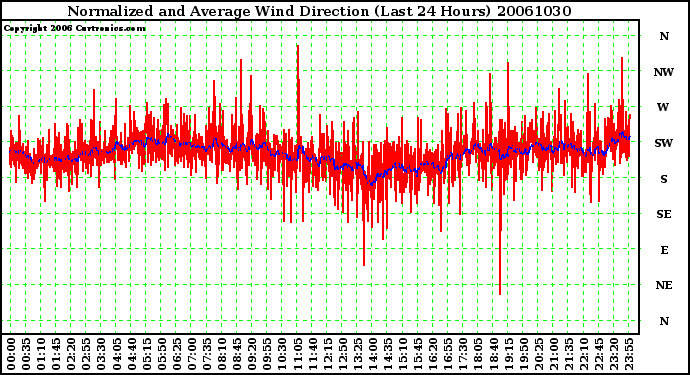This screenshot has height=375, width=690.
Task: Click the 11:40 time label
Action: [x=312, y=354]
